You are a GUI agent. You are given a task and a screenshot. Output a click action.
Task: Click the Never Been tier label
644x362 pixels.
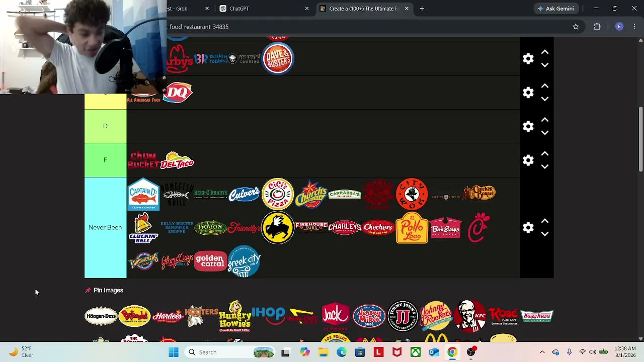105,227
